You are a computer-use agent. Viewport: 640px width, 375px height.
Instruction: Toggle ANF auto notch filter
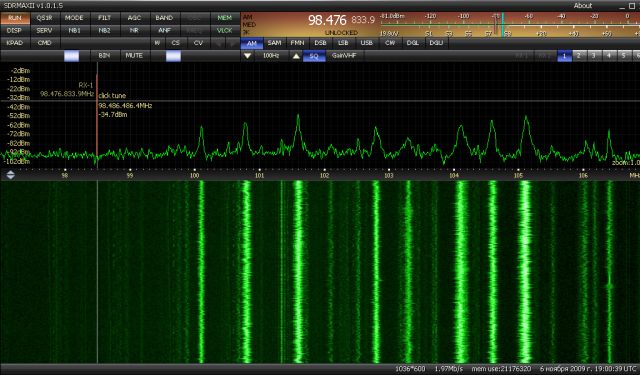click(164, 31)
